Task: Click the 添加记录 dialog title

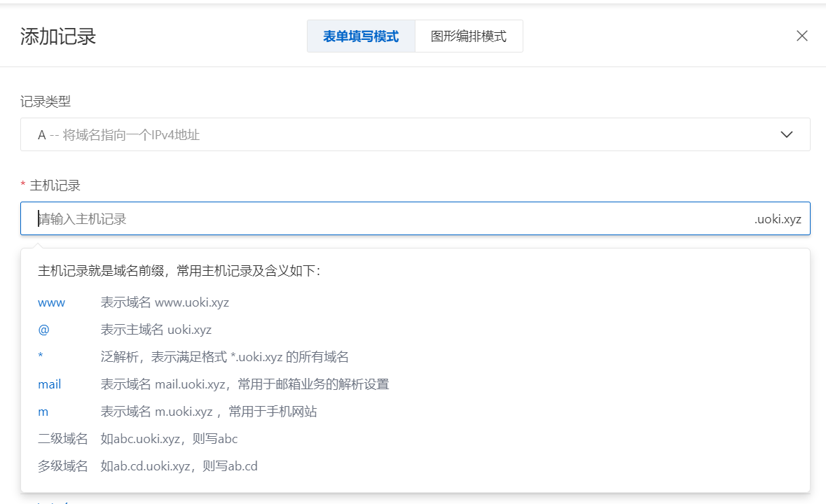Action: [x=58, y=36]
